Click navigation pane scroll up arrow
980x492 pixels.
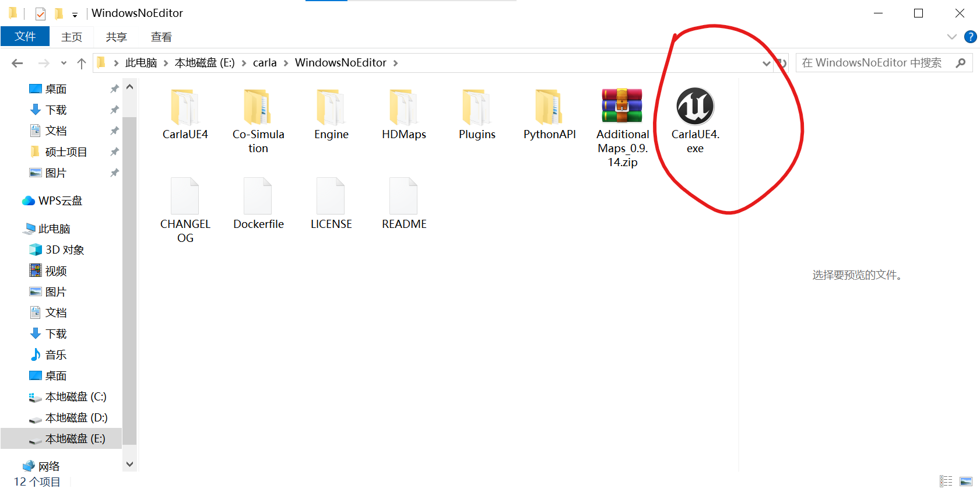click(130, 87)
